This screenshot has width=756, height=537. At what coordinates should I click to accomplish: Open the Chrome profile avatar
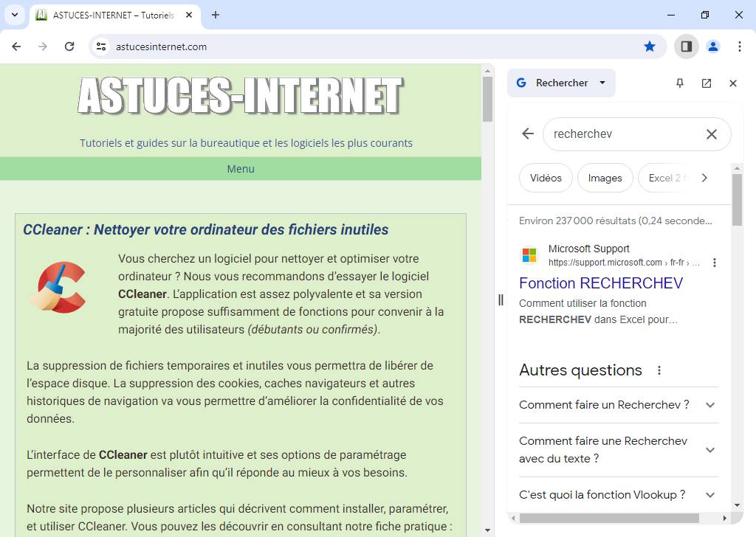pyautogui.click(x=713, y=46)
